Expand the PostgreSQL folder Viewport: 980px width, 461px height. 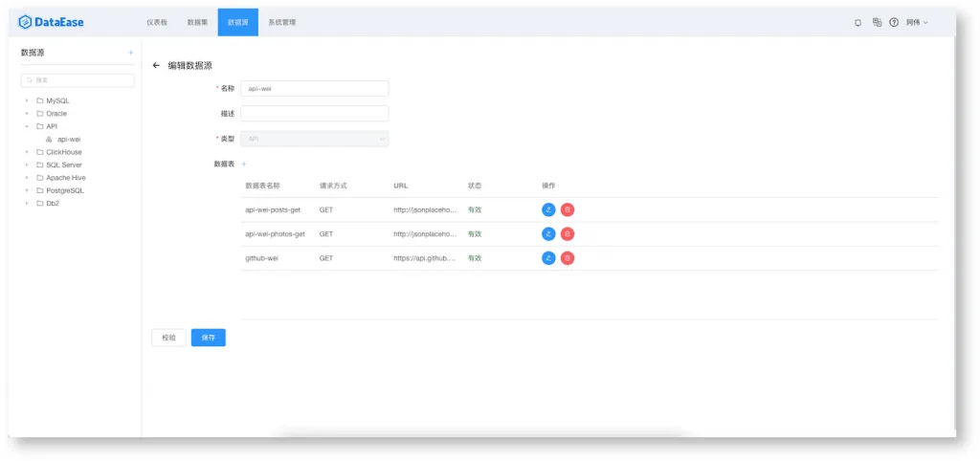27,190
